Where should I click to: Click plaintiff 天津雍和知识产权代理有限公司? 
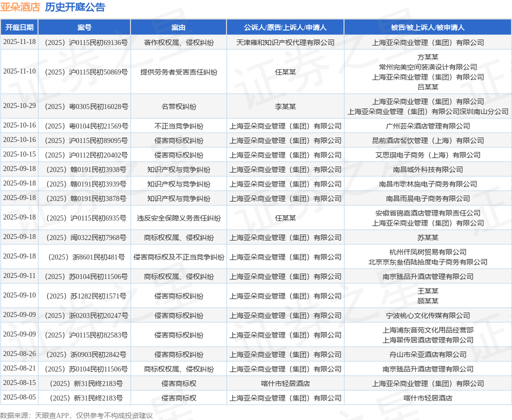click(x=285, y=42)
